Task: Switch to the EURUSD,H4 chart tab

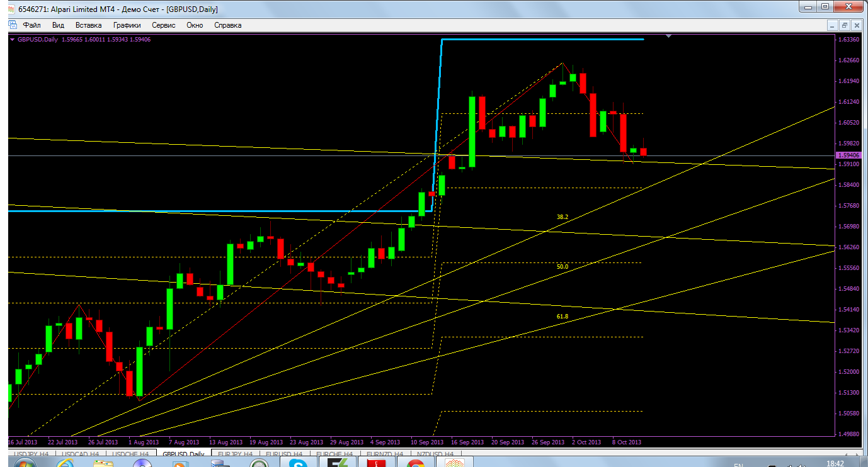Action: [284, 454]
